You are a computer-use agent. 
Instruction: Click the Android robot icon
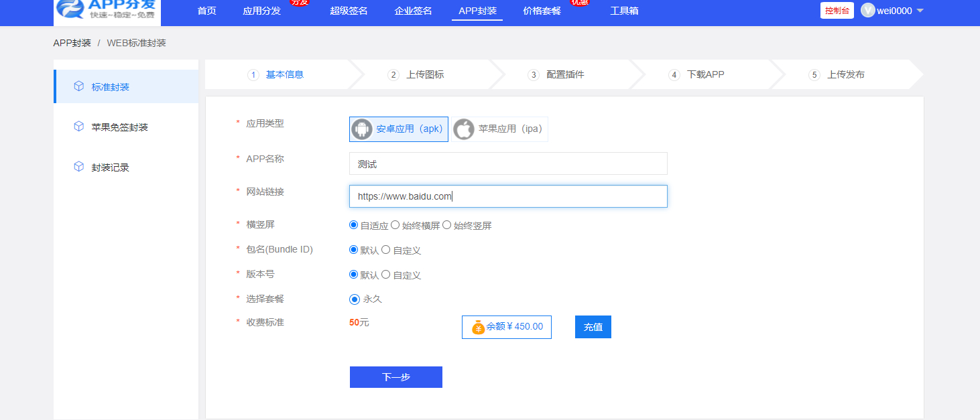click(x=362, y=129)
